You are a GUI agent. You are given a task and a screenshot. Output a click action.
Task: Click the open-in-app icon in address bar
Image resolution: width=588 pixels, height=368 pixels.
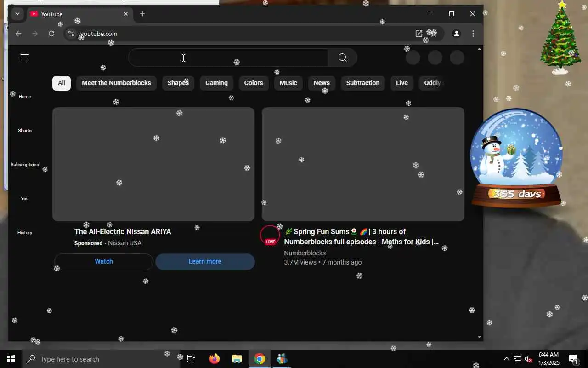[x=419, y=34]
